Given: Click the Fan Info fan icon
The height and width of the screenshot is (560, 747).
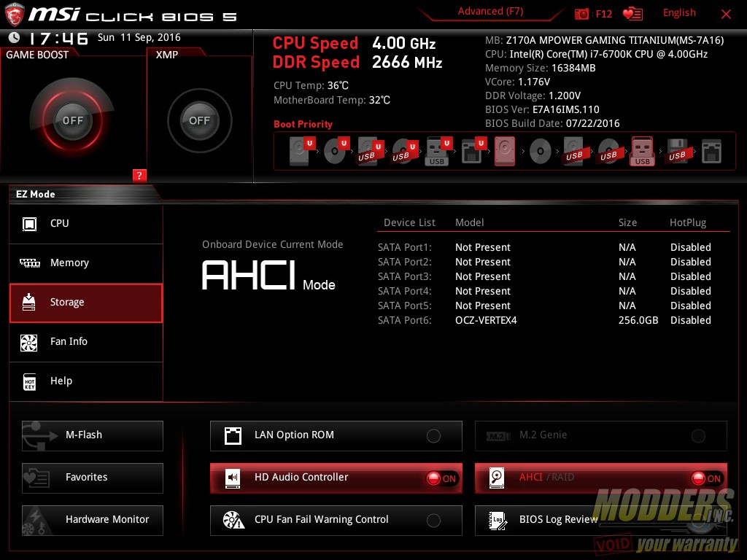Looking at the screenshot, I should point(29,342).
